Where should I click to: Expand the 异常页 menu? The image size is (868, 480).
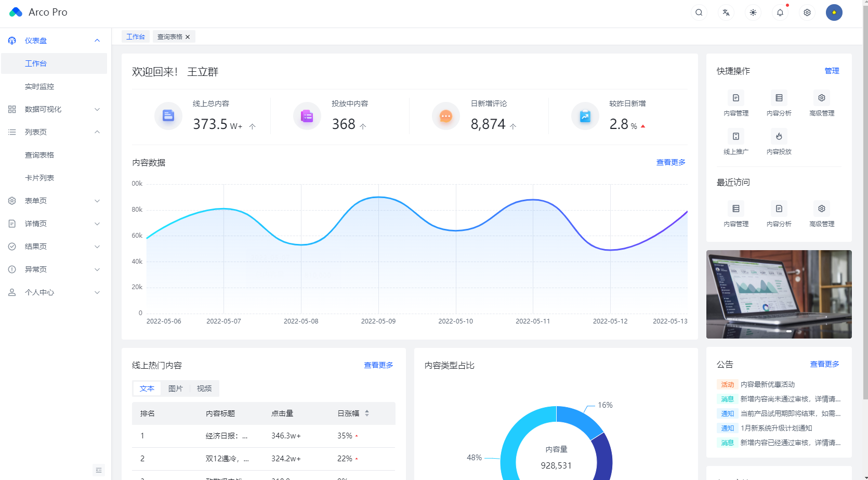tap(54, 269)
